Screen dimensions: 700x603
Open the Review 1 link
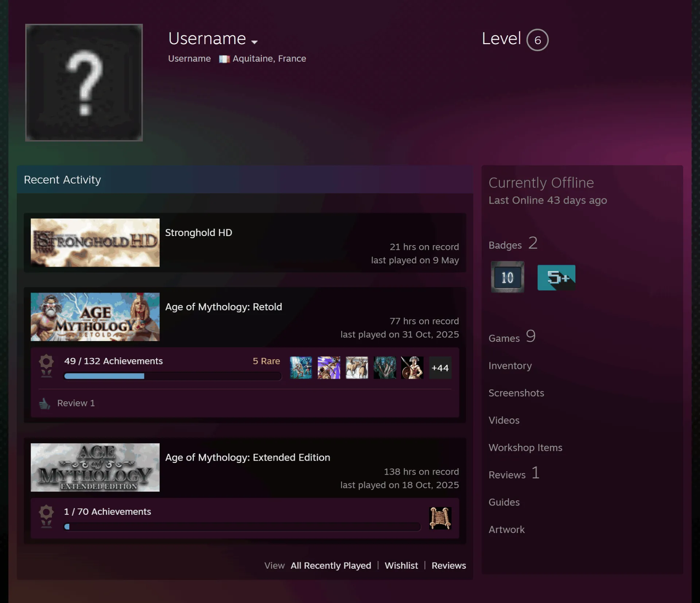point(76,403)
